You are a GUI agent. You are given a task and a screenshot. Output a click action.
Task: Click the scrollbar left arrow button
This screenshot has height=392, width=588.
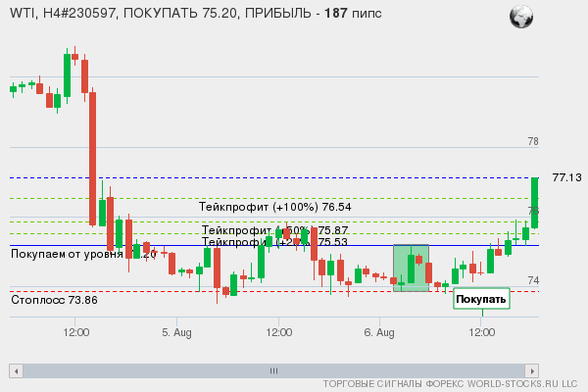coord(16,371)
